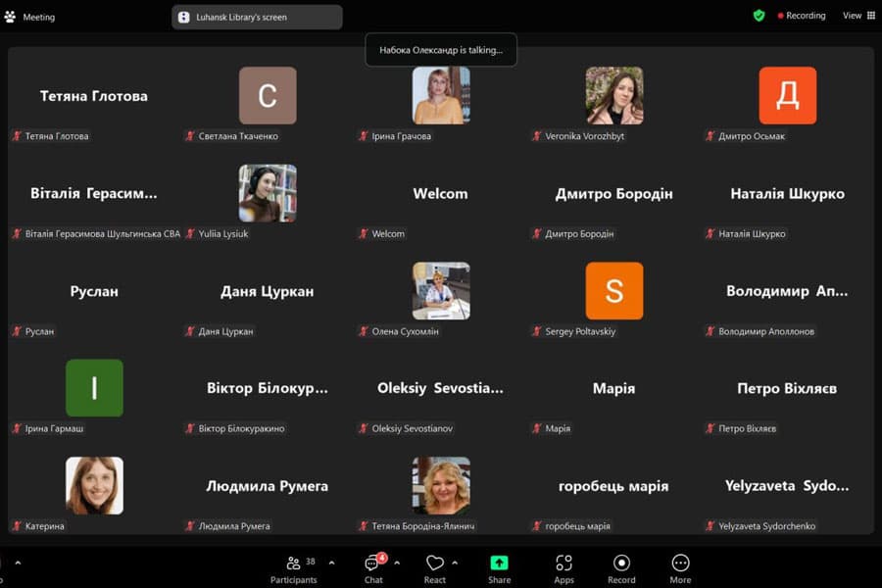Start sharing with the green Share button
The height and width of the screenshot is (588, 882).
pyautogui.click(x=499, y=567)
